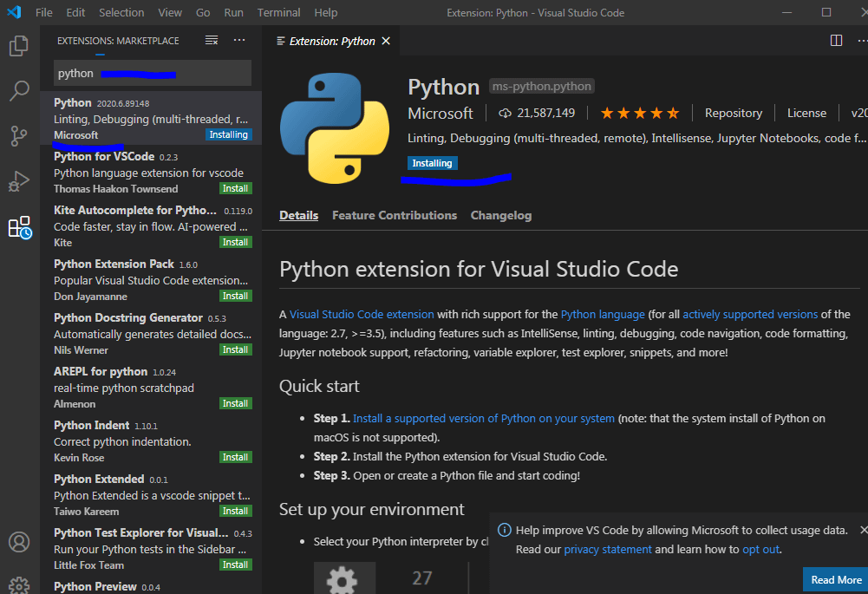Open the opt out link
Image resolution: width=868 pixels, height=594 pixels.
pos(760,549)
